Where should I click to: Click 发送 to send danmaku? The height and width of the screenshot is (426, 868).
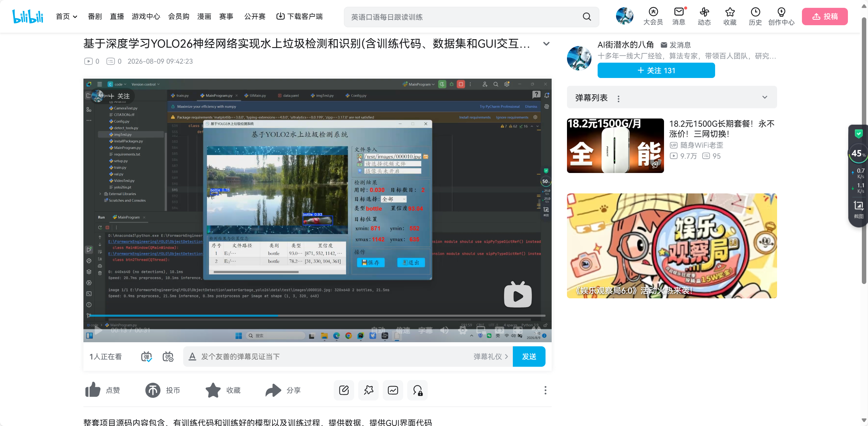coord(529,357)
